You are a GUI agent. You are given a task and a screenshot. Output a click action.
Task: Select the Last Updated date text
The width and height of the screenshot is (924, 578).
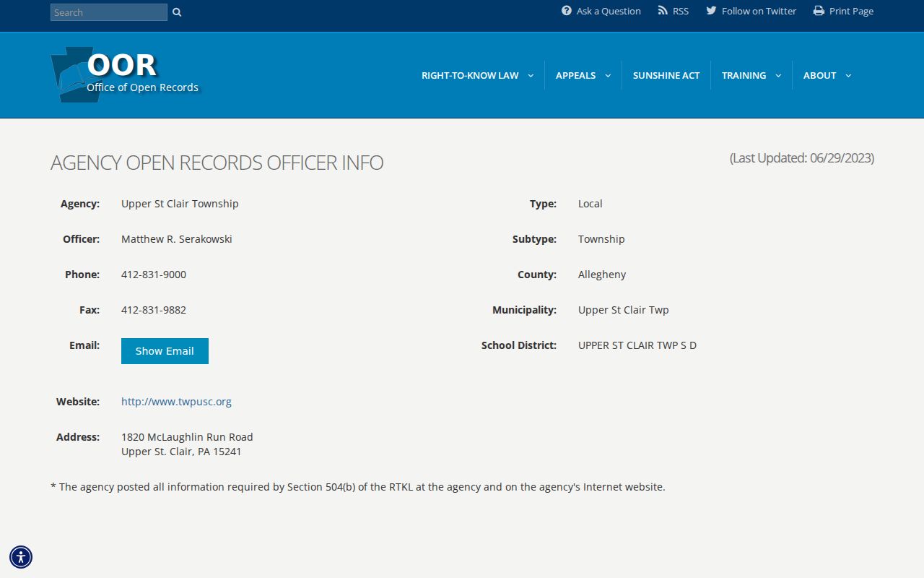[802, 158]
